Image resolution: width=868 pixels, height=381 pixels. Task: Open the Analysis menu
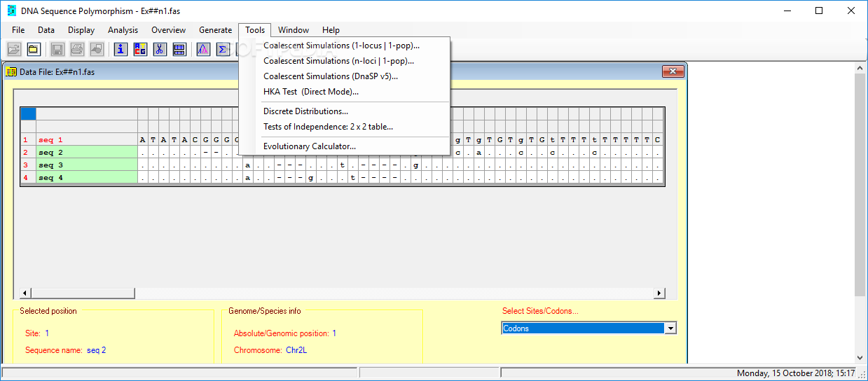[x=123, y=30]
